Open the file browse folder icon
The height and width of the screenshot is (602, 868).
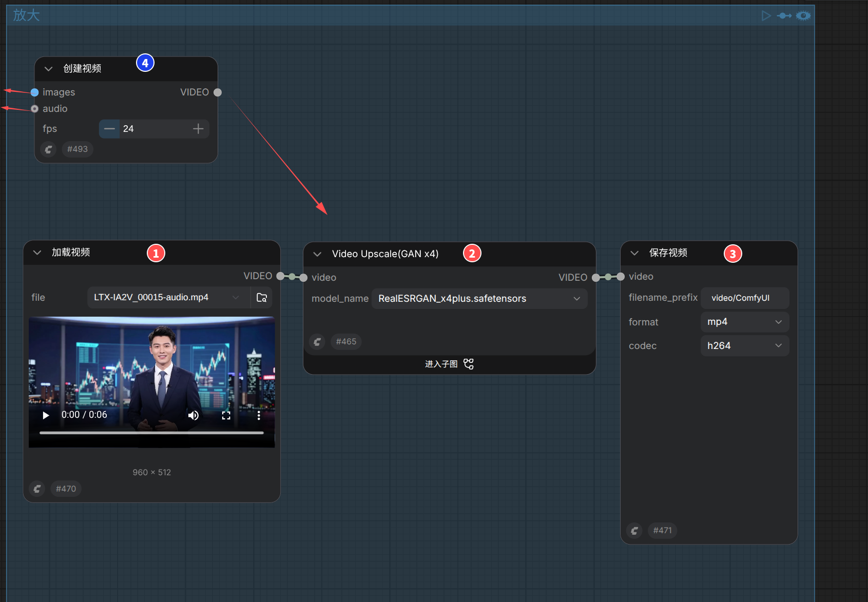tap(262, 298)
